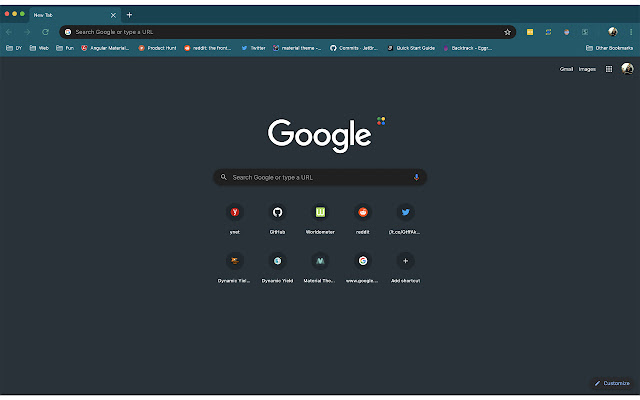Click the Images link
This screenshot has height=400, width=640.
[x=587, y=69]
